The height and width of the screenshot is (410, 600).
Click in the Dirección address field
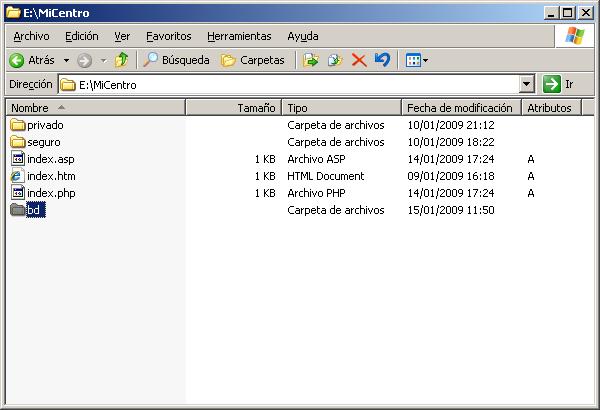tap(290, 85)
